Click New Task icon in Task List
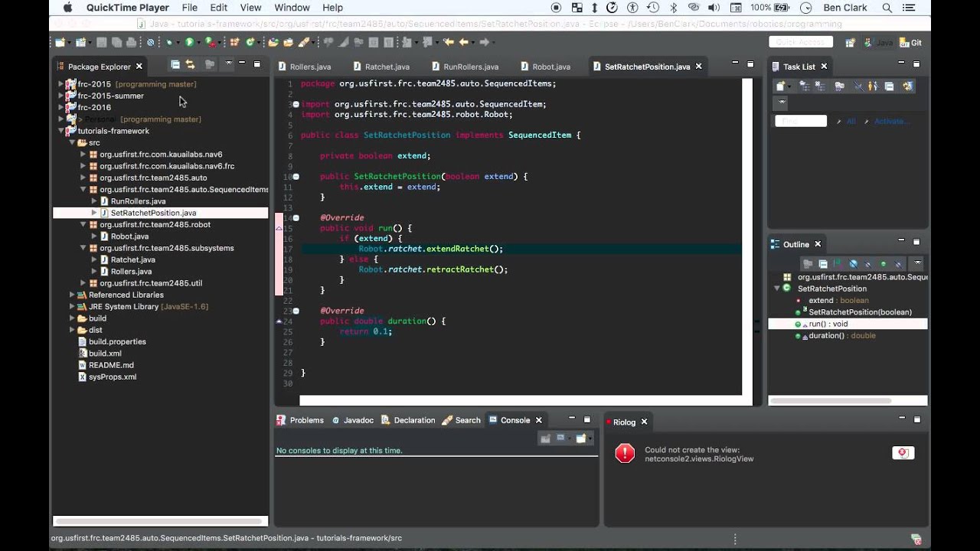This screenshot has height=551, width=980. coord(780,86)
